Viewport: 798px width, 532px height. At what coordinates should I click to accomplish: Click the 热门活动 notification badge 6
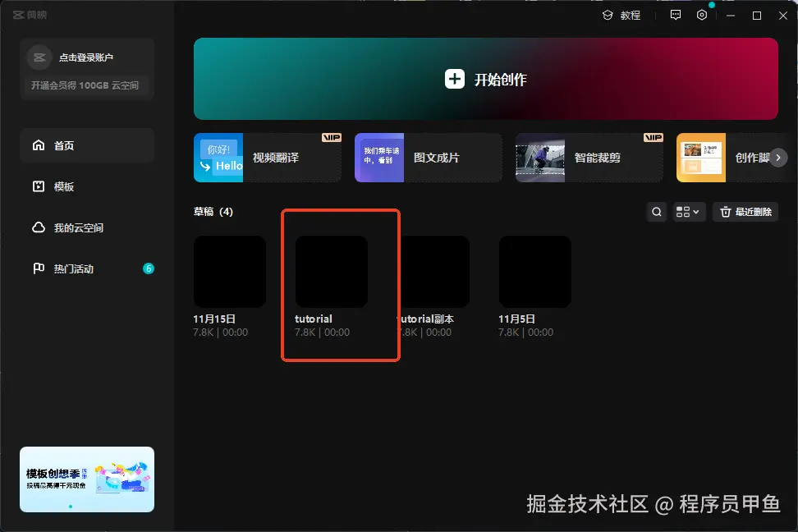tap(148, 268)
